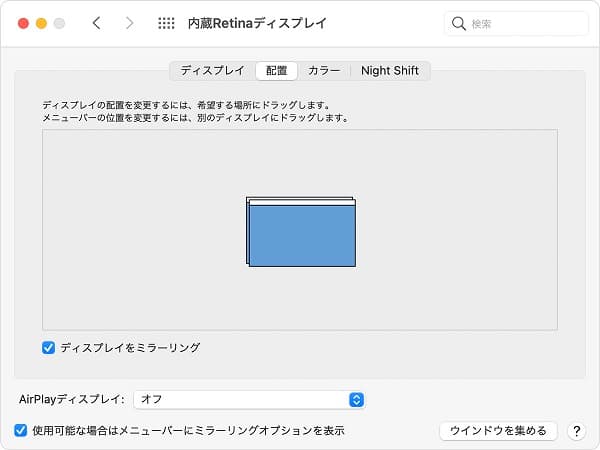Switch to the Night Shift tab
The image size is (600, 450).
(391, 71)
